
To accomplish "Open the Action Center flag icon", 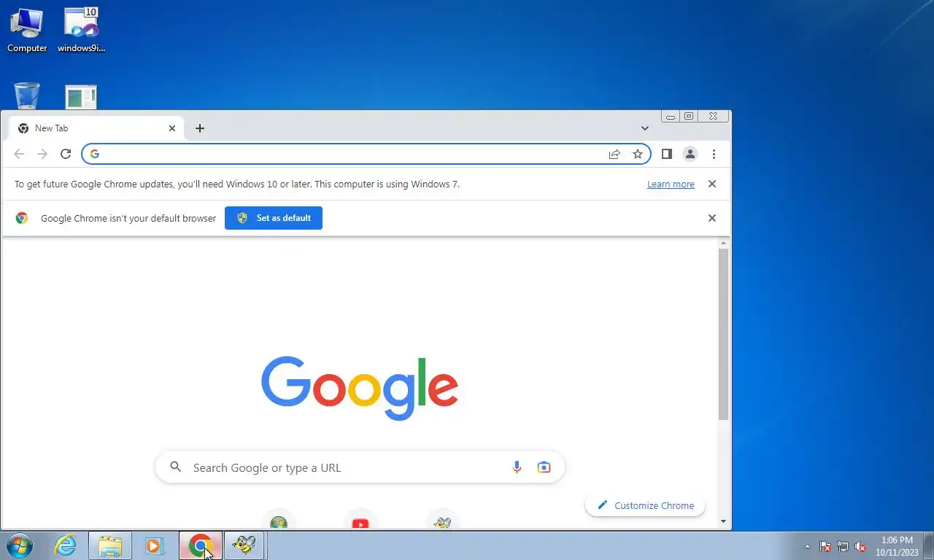I will (x=825, y=546).
